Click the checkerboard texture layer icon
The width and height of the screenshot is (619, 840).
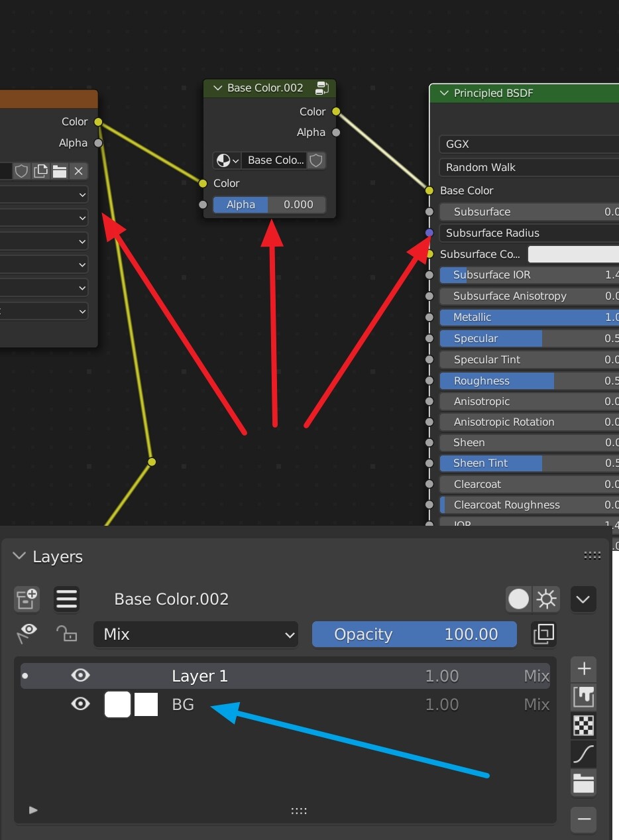(583, 725)
